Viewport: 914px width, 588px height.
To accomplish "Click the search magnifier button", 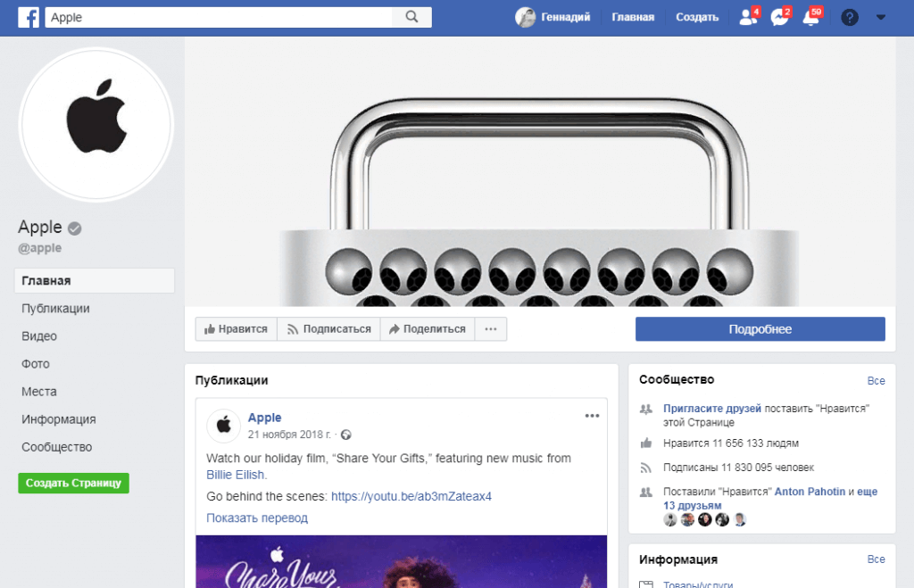I will click(x=412, y=17).
